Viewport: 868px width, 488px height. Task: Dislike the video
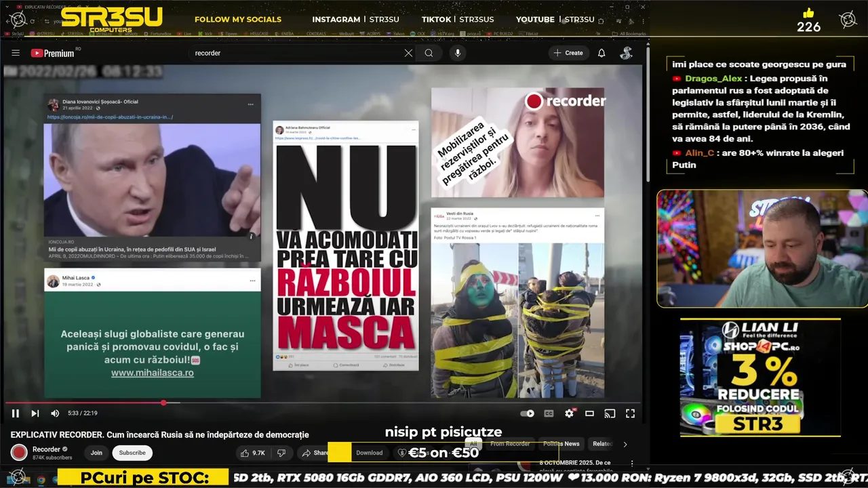(x=281, y=453)
